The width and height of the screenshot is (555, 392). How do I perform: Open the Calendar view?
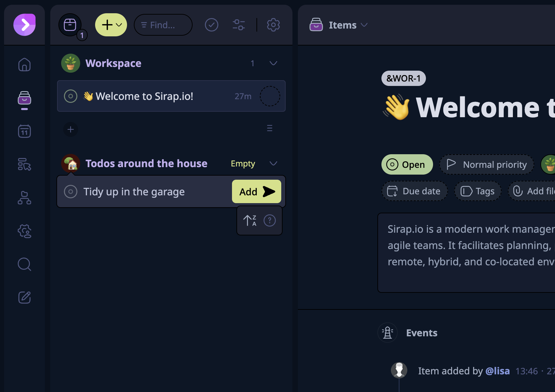(x=24, y=131)
